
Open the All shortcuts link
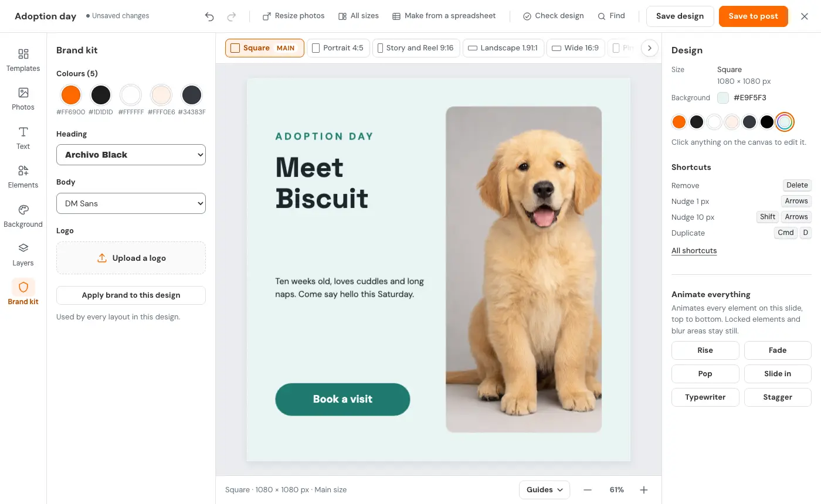[x=694, y=251]
